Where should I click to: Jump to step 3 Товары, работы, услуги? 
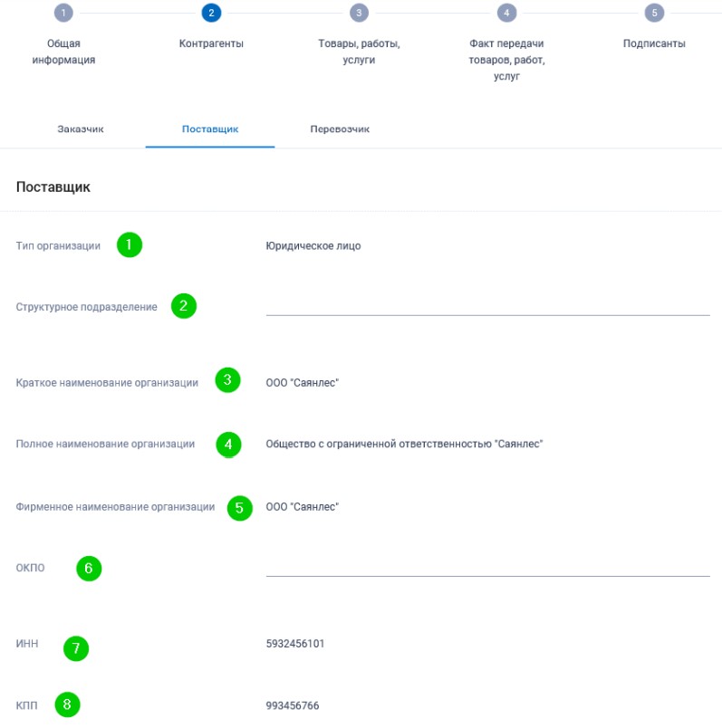[359, 13]
